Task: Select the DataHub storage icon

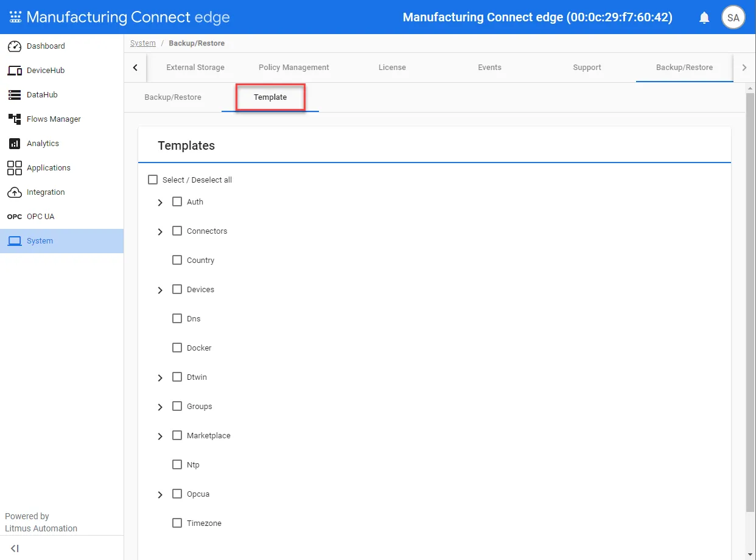Action: 15,95
